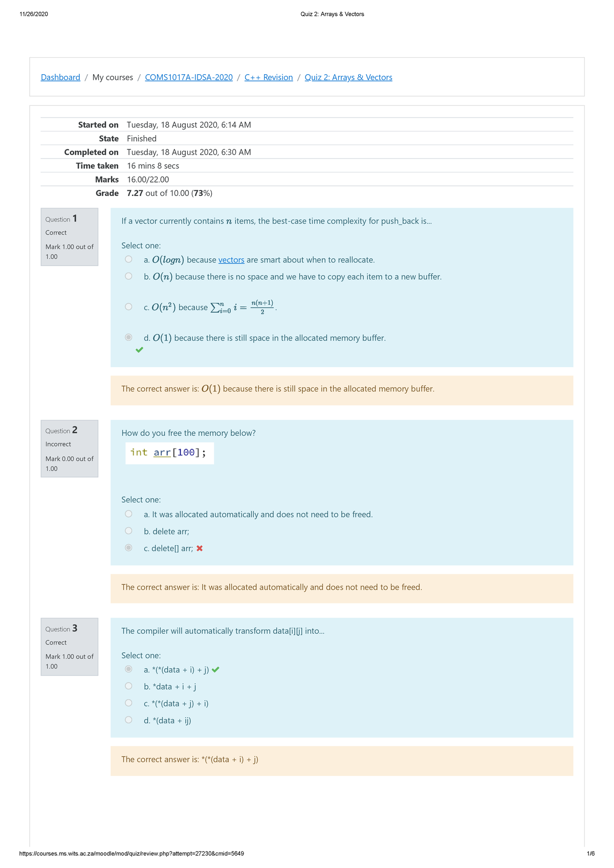
Task: Choose the O(n²) summation option
Action: pyautogui.click(x=128, y=307)
